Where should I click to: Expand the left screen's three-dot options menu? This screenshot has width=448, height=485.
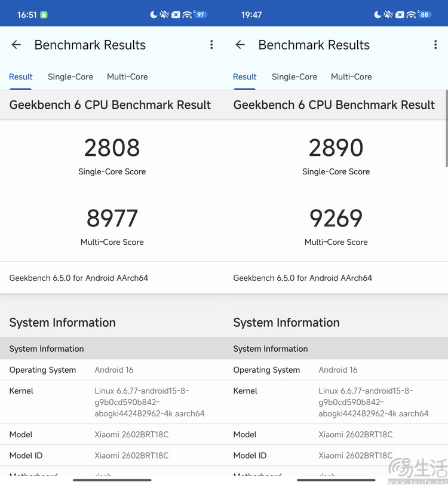point(211,45)
